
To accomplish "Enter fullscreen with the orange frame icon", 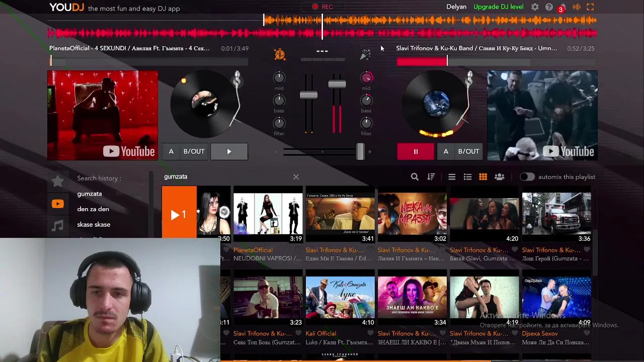I will click(591, 7).
